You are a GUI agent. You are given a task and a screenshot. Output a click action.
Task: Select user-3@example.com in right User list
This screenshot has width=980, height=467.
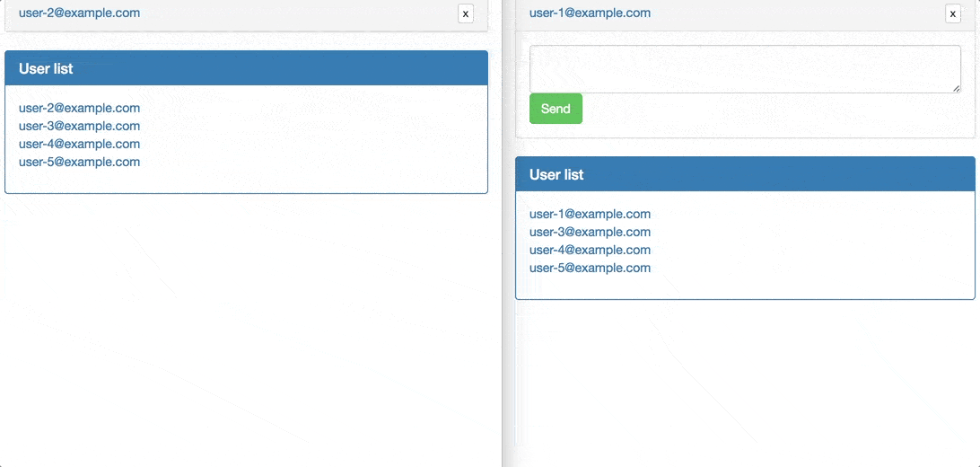click(x=590, y=232)
